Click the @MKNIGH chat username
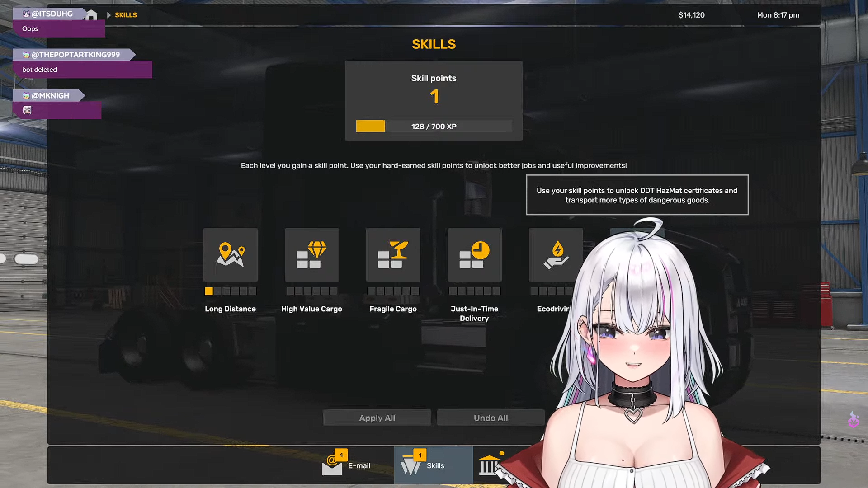 [50, 96]
